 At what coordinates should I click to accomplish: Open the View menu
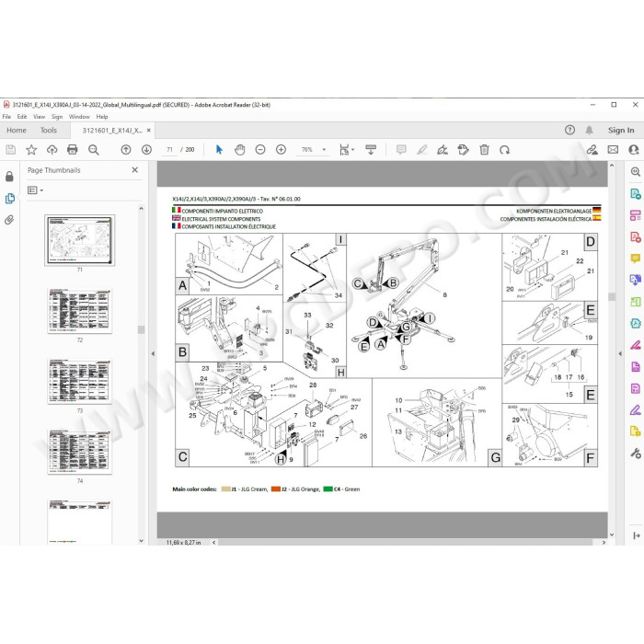(39, 117)
